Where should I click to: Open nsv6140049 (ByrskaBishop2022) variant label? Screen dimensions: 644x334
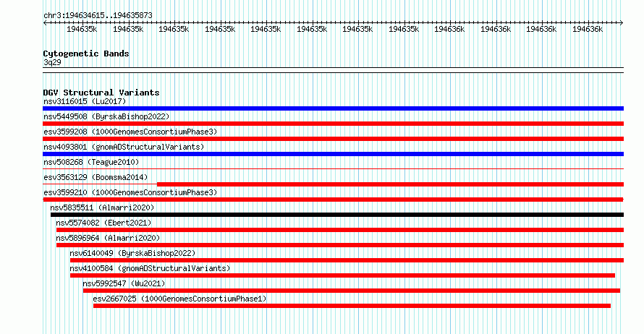coord(132,253)
